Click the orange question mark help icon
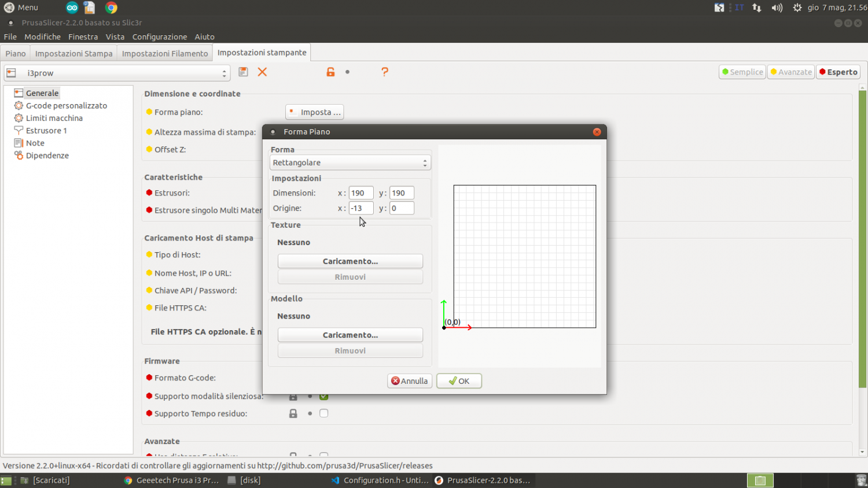 tap(385, 72)
